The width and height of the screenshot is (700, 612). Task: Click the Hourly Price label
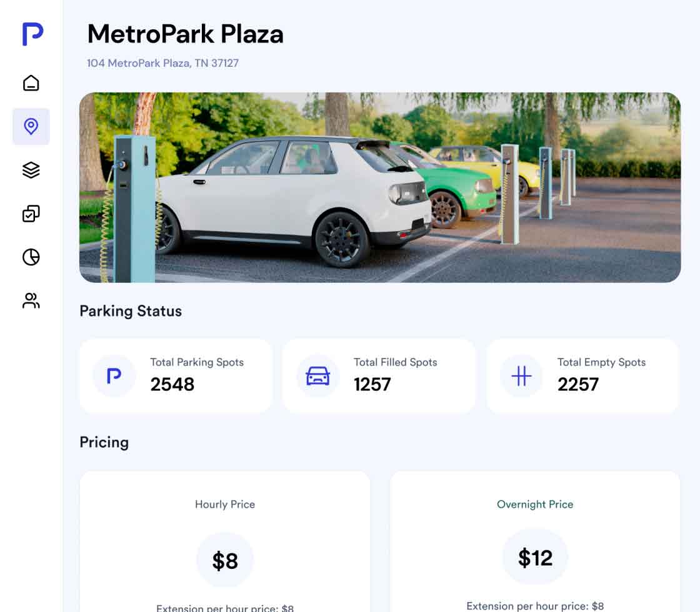[x=225, y=505]
